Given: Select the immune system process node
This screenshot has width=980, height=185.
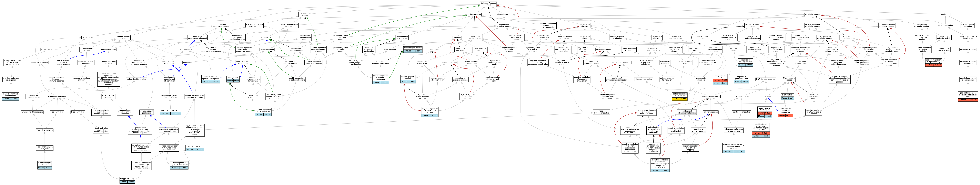Looking at the screenshot, I should point(123,37).
